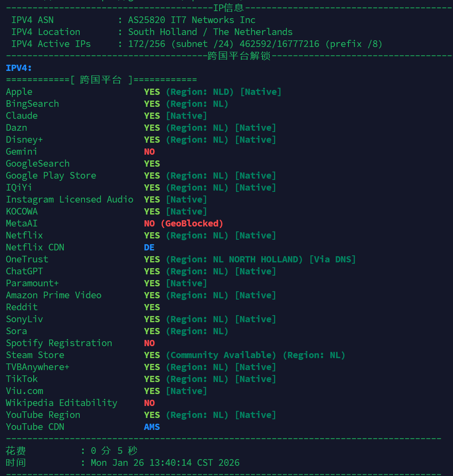Click the Instagram Licensed Audio label
Screen dimensions: 453x476
[x=70, y=199]
